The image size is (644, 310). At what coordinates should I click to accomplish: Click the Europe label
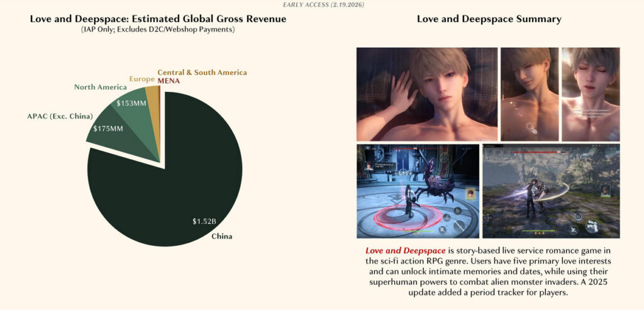pos(142,79)
